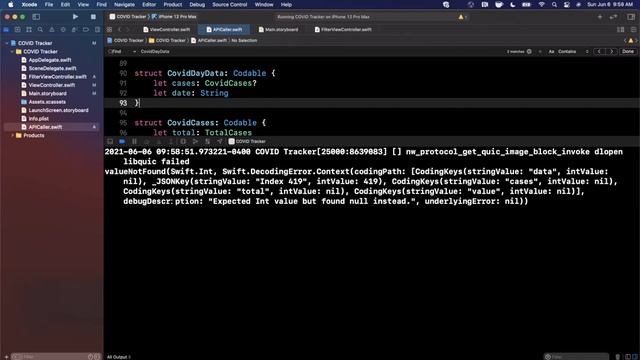The width and height of the screenshot is (640, 360).
Task: Open the Product menu
Action: [173, 4]
